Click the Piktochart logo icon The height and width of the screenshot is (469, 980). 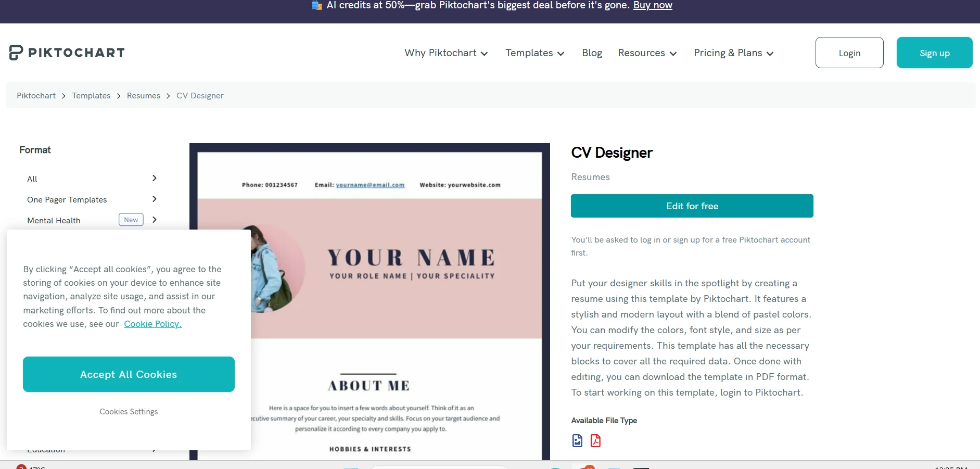click(x=16, y=53)
